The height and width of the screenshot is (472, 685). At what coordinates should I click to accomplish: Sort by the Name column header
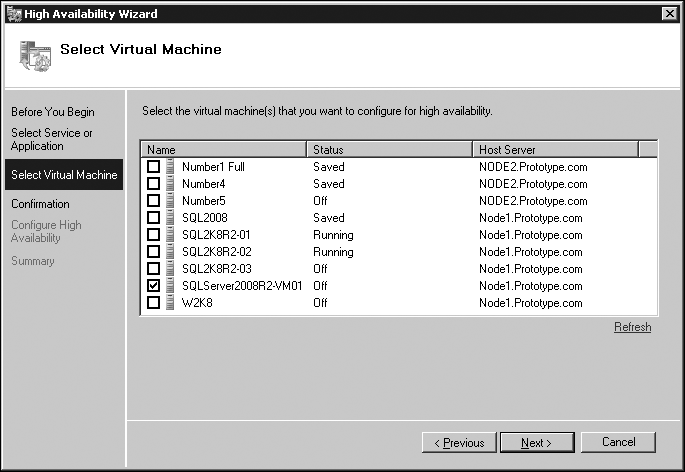coord(224,149)
